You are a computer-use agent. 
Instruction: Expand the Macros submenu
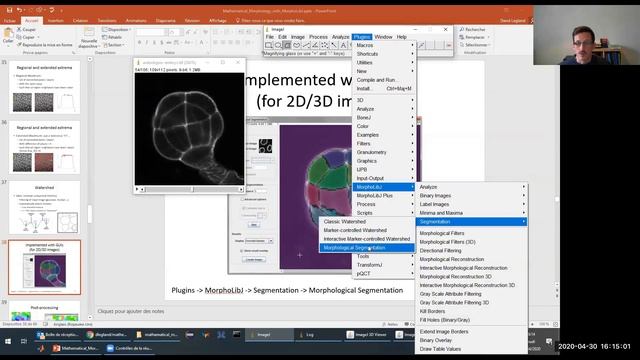point(384,45)
